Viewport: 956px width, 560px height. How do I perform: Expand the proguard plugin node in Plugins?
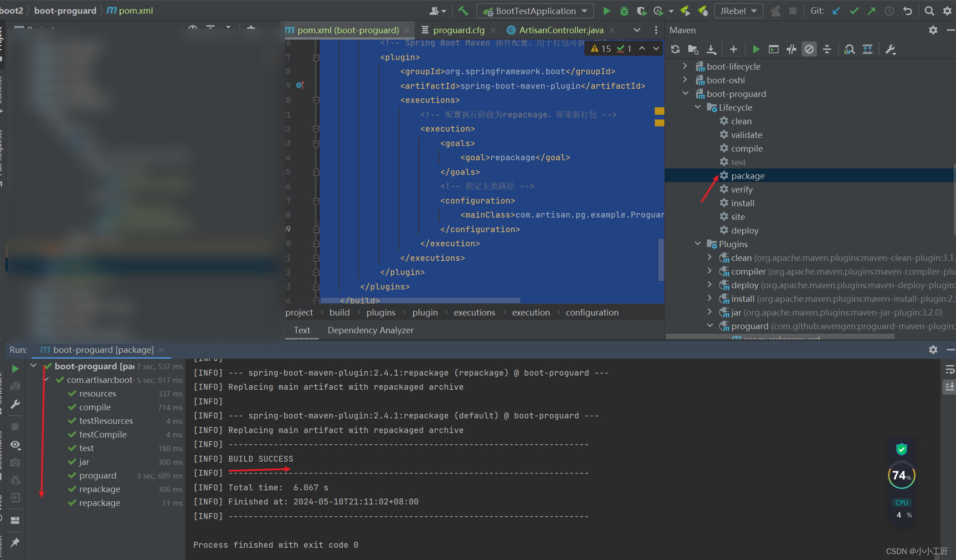point(709,326)
